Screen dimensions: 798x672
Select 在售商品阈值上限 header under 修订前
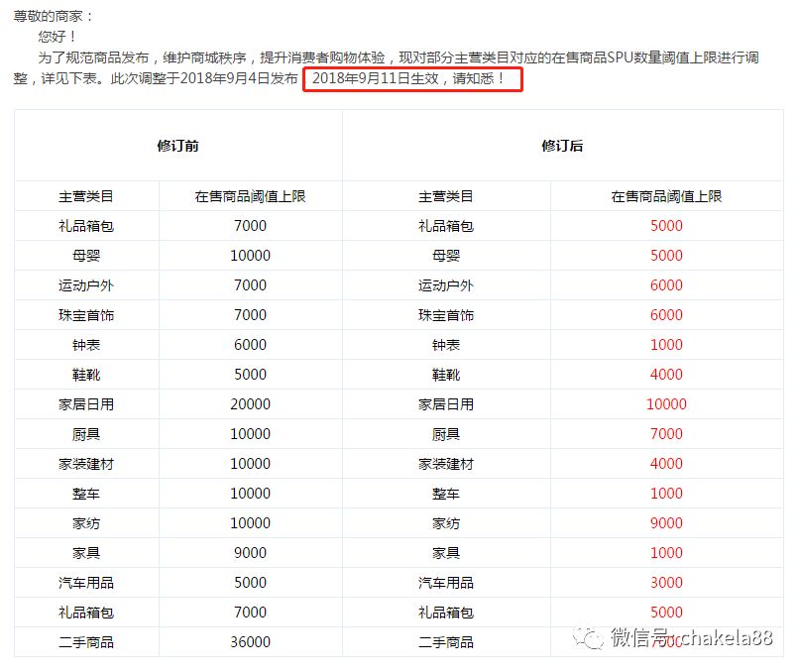click(250, 196)
